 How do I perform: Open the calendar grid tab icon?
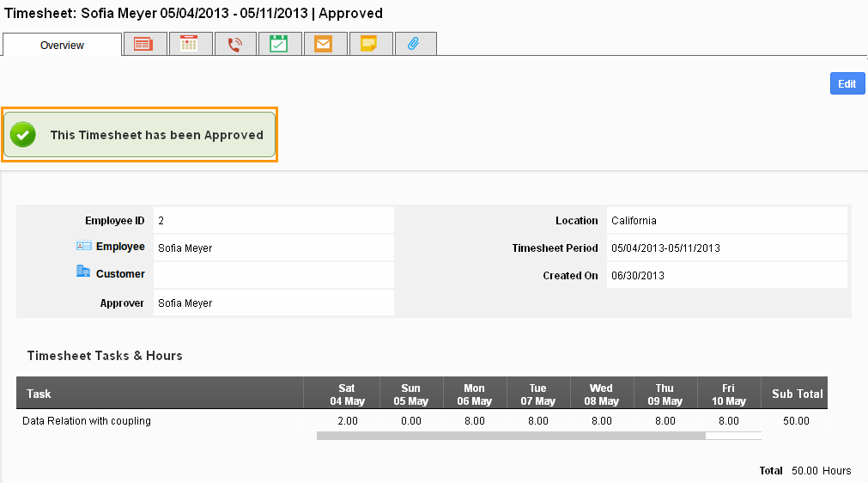tap(189, 44)
